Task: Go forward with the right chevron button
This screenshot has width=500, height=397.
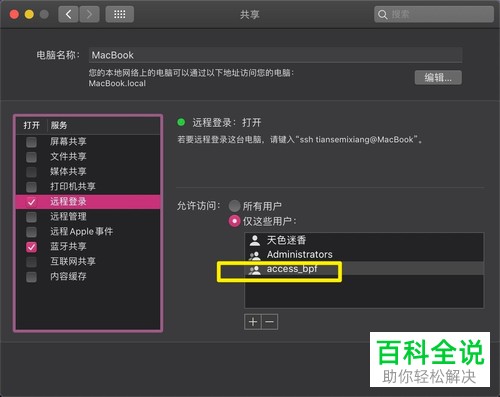Action: (x=89, y=14)
